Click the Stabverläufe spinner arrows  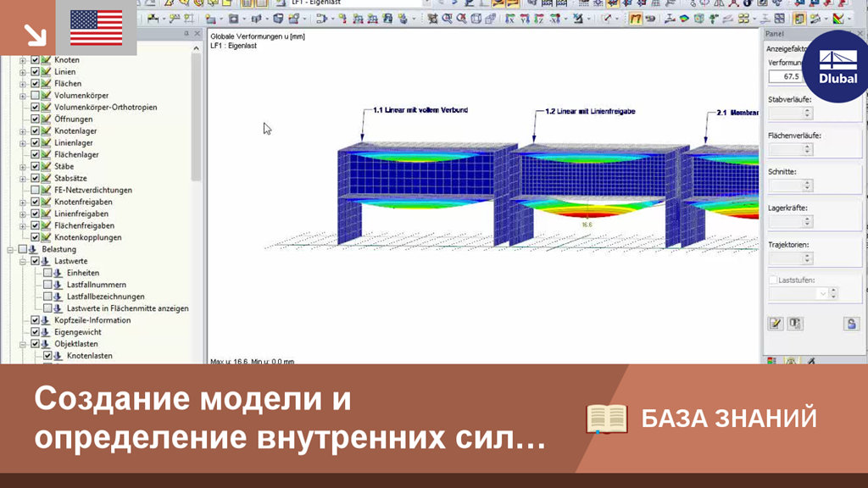click(x=807, y=113)
